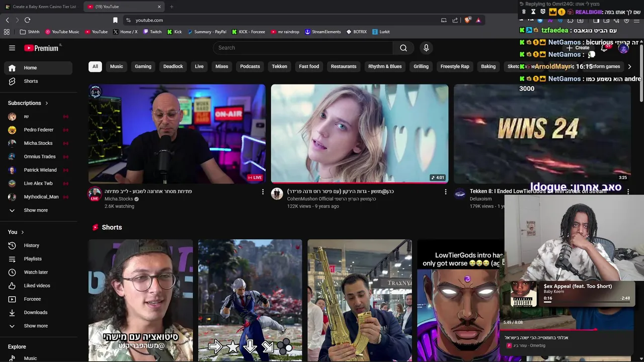Open options menu for CohenMushon video

pyautogui.click(x=445, y=192)
